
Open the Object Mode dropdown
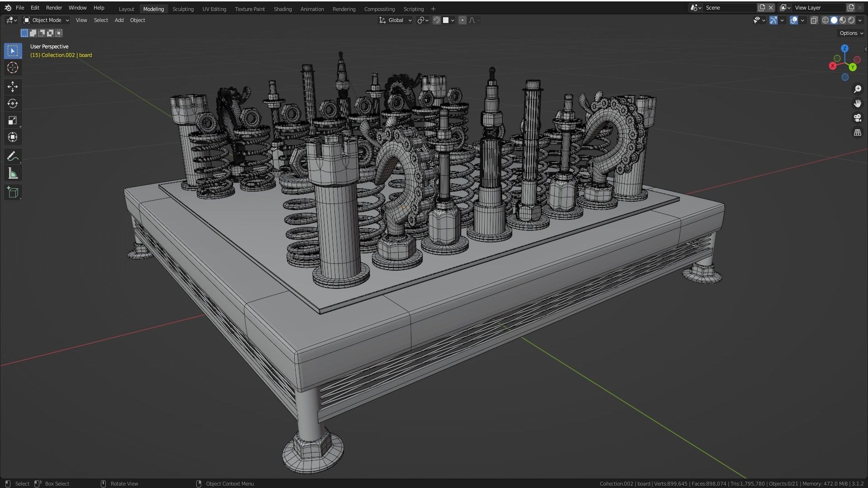pyautogui.click(x=46, y=20)
